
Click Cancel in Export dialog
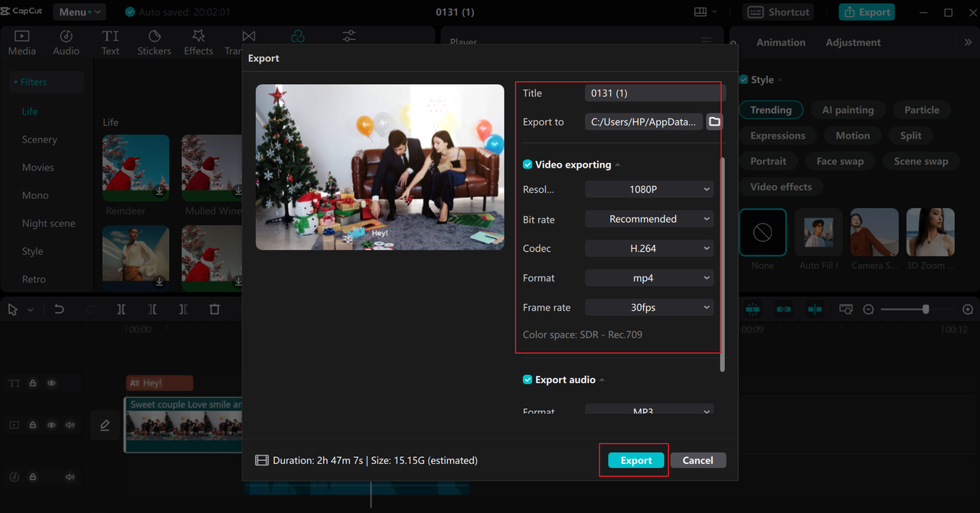698,460
